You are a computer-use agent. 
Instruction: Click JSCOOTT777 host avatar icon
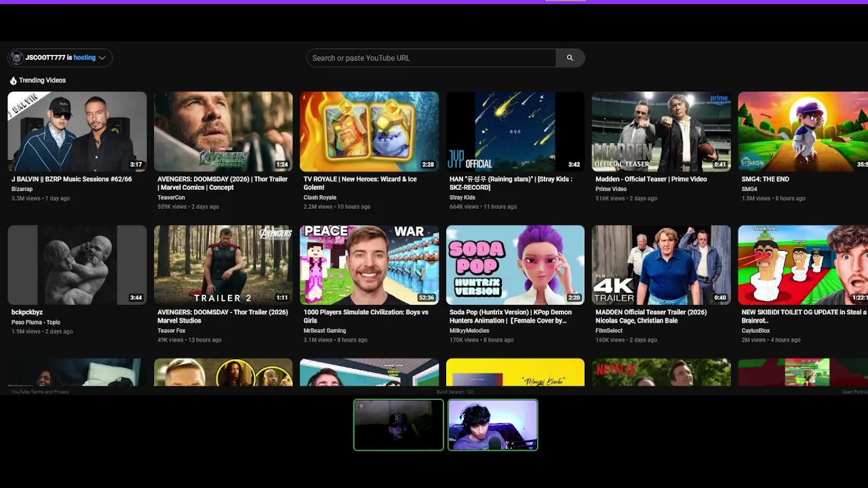point(17,58)
